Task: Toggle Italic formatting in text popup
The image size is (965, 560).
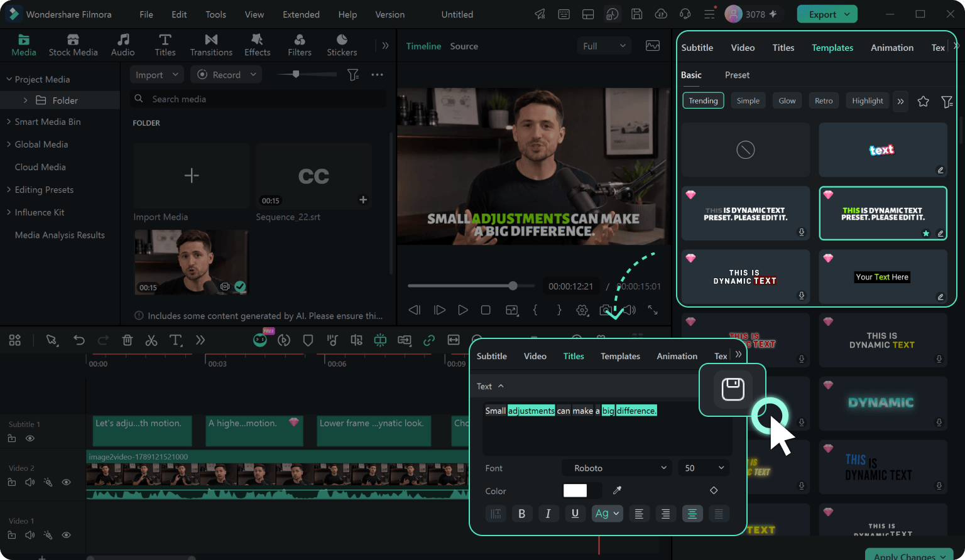Action: coord(548,514)
